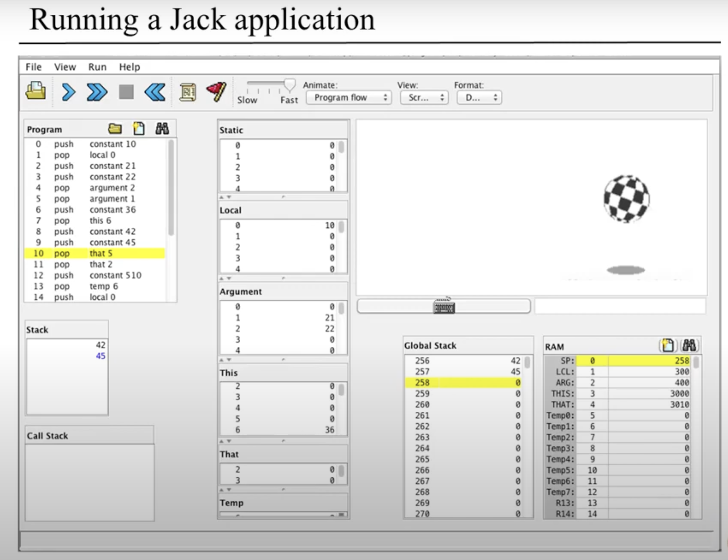
Task: Click the rewind double-arrow reset button
Action: click(155, 92)
